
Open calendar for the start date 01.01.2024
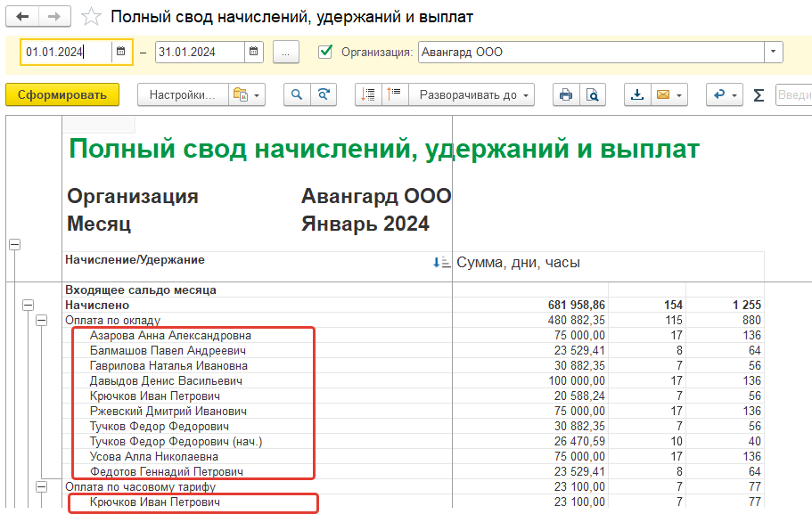click(x=120, y=52)
